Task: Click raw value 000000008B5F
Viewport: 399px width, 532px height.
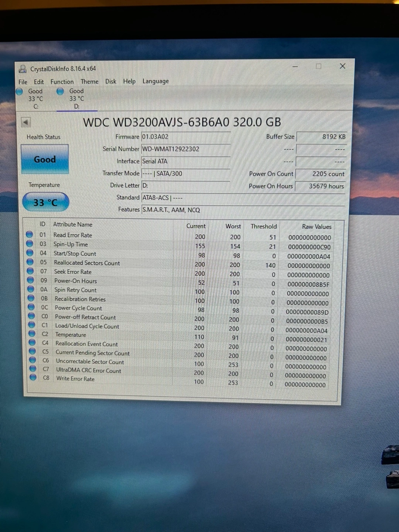Action: [x=308, y=284]
